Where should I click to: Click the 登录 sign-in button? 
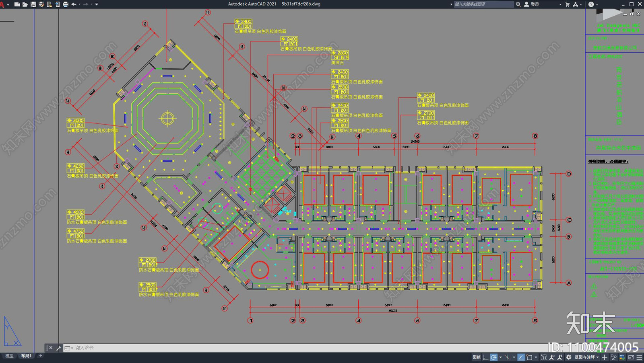(532, 4)
